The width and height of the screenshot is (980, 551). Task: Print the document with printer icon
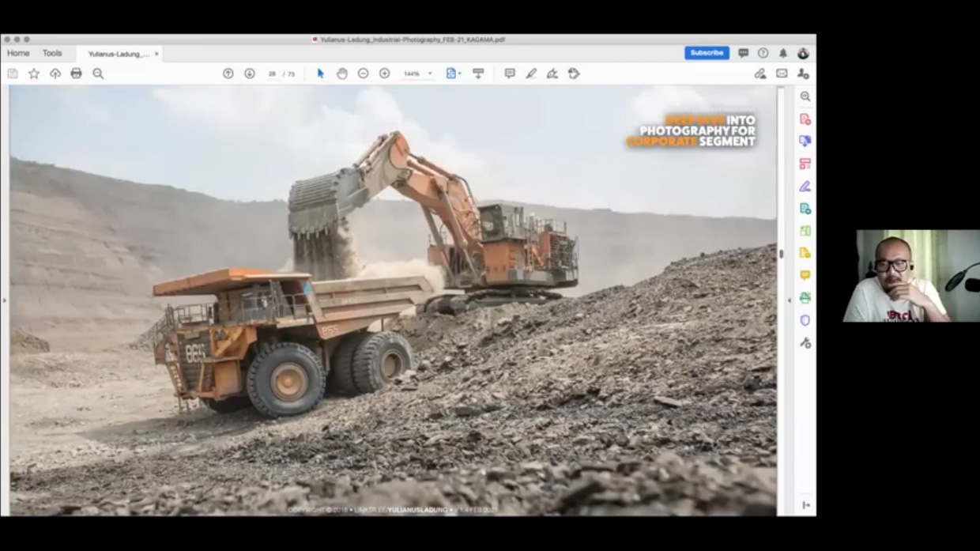tap(76, 74)
